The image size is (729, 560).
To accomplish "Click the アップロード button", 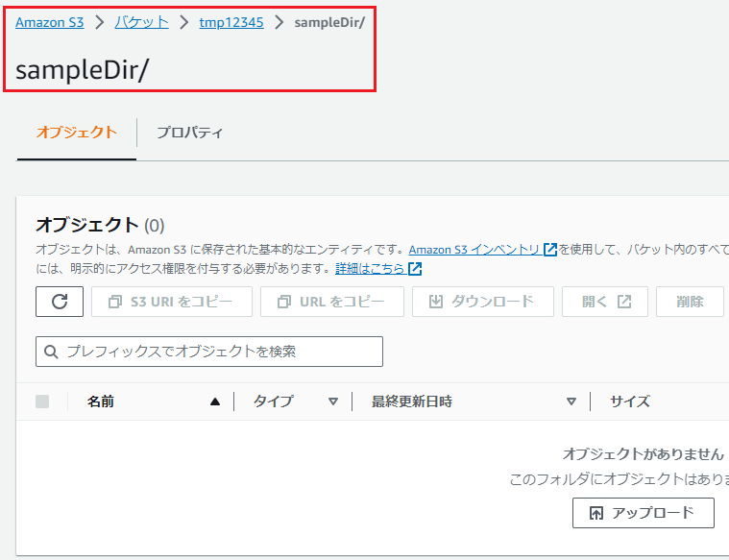I will 644,513.
